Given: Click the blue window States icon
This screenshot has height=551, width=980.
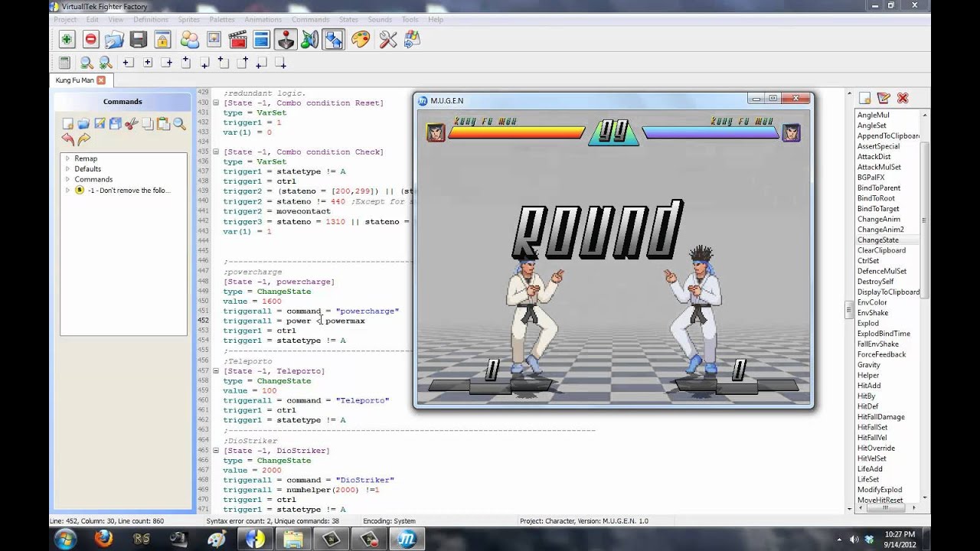Looking at the screenshot, I should coord(261,40).
